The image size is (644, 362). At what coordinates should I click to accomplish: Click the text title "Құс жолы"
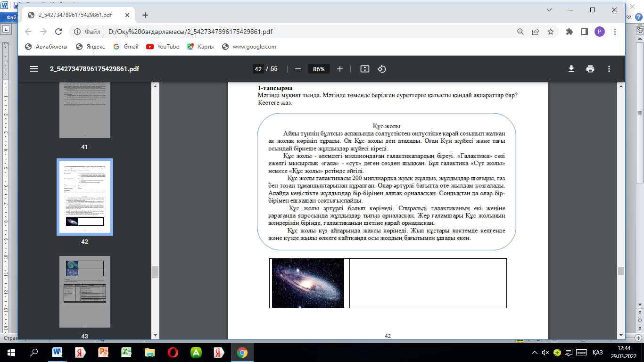[387, 126]
